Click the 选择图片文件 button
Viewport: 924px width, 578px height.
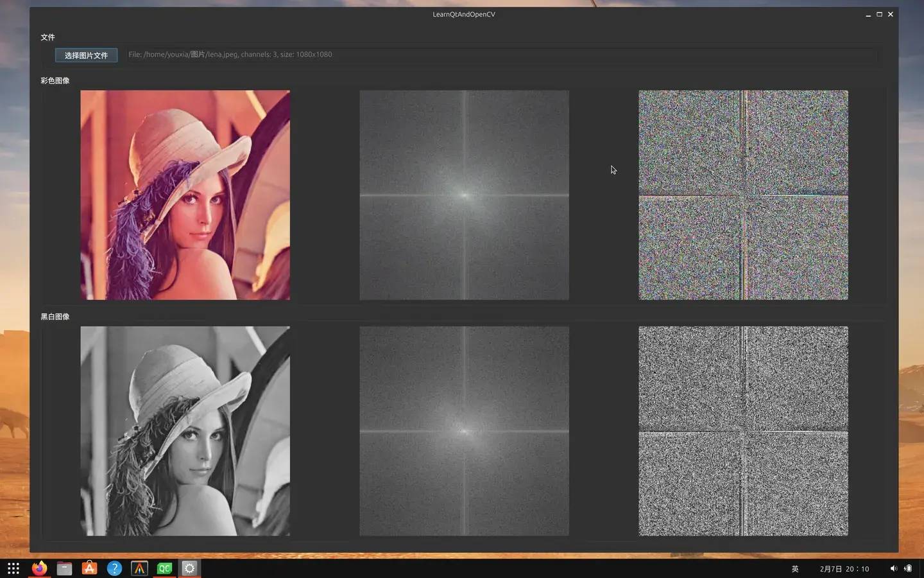(x=86, y=55)
